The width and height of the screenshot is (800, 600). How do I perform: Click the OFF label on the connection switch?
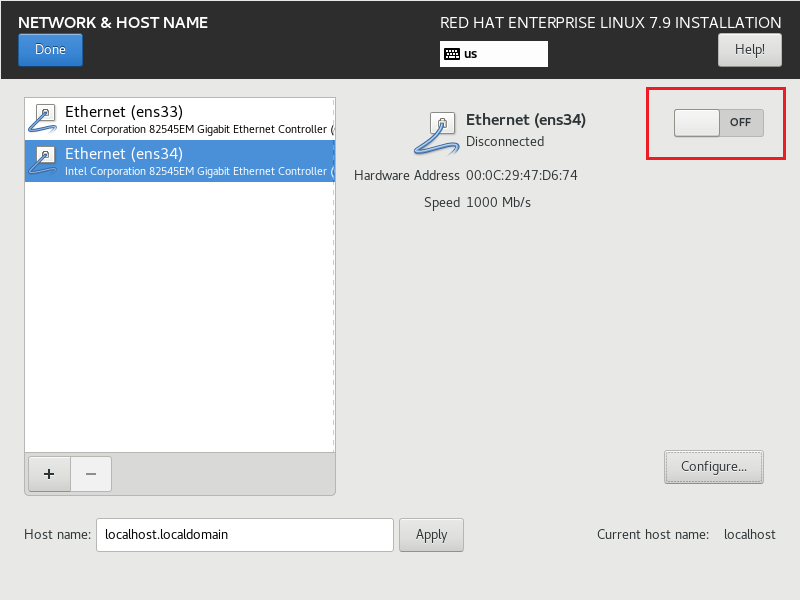(740, 122)
